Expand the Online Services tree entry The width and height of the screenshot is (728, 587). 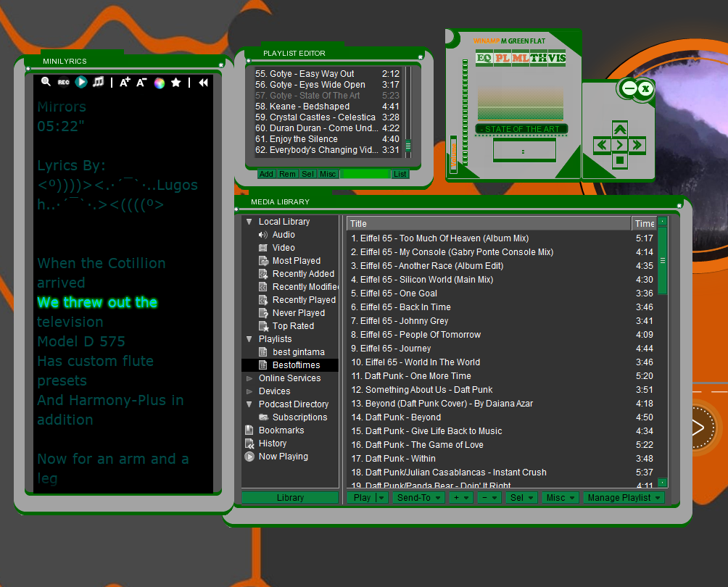(251, 378)
